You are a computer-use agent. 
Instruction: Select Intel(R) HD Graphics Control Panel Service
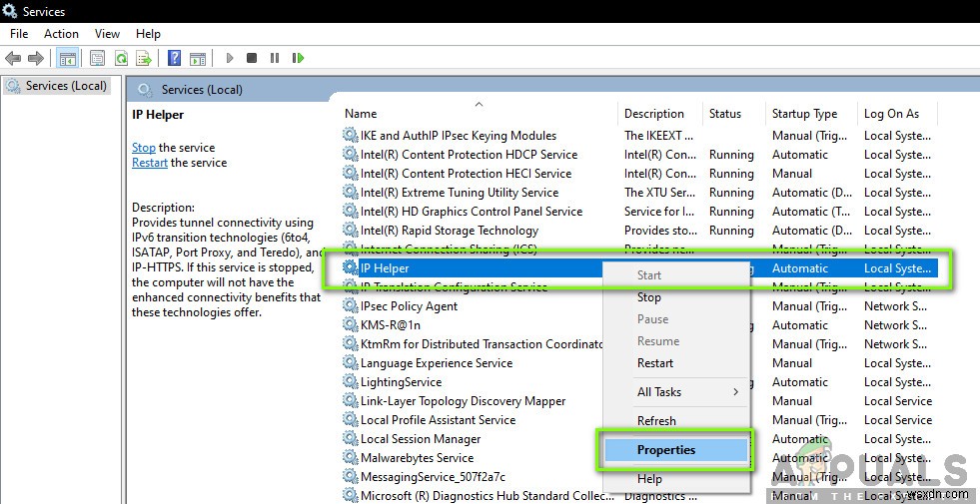point(472,212)
